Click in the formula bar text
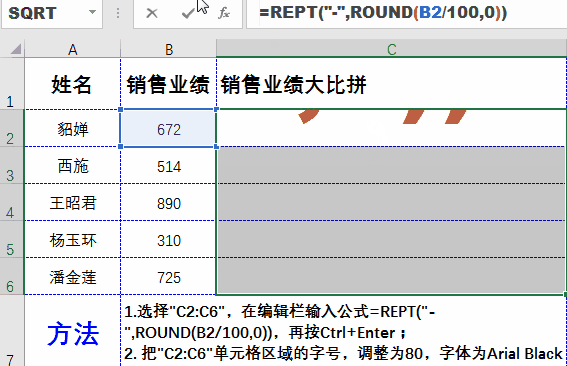 pyautogui.click(x=383, y=13)
